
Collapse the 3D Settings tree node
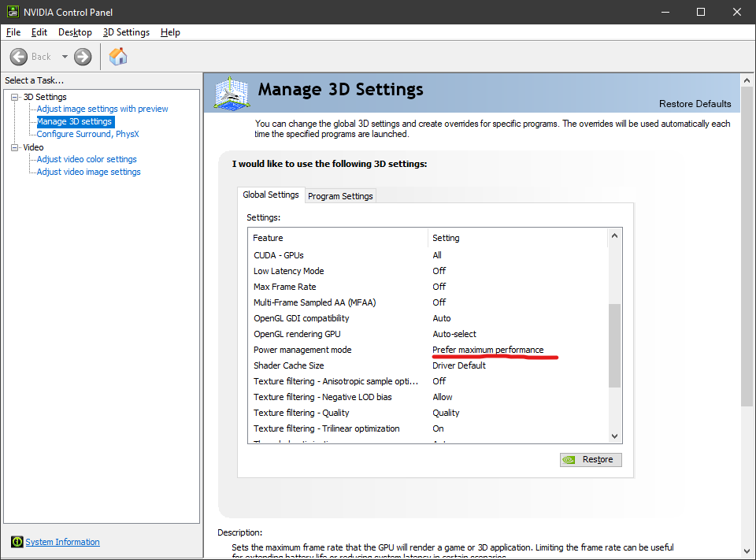point(15,97)
